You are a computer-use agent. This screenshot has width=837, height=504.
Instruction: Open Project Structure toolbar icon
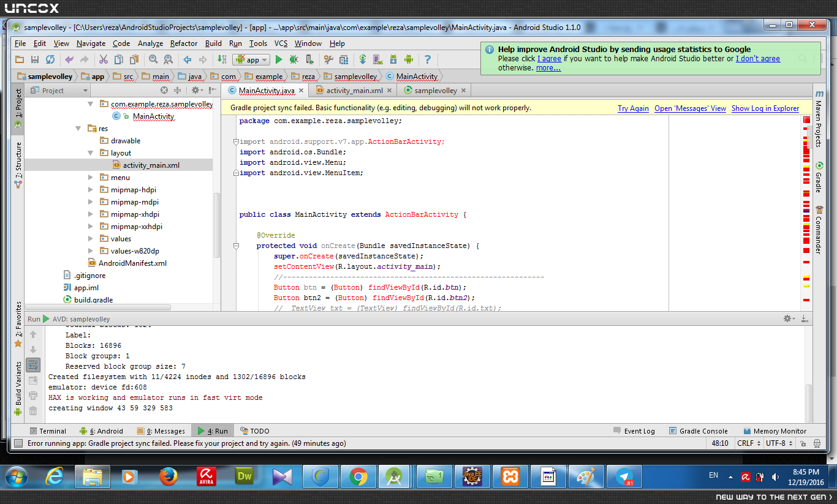click(x=344, y=59)
